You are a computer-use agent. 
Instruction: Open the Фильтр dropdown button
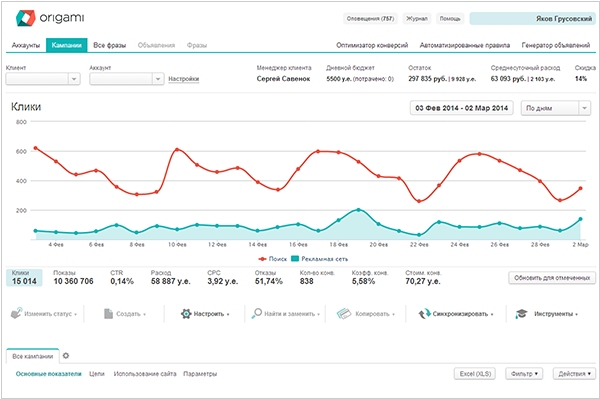[524, 373]
